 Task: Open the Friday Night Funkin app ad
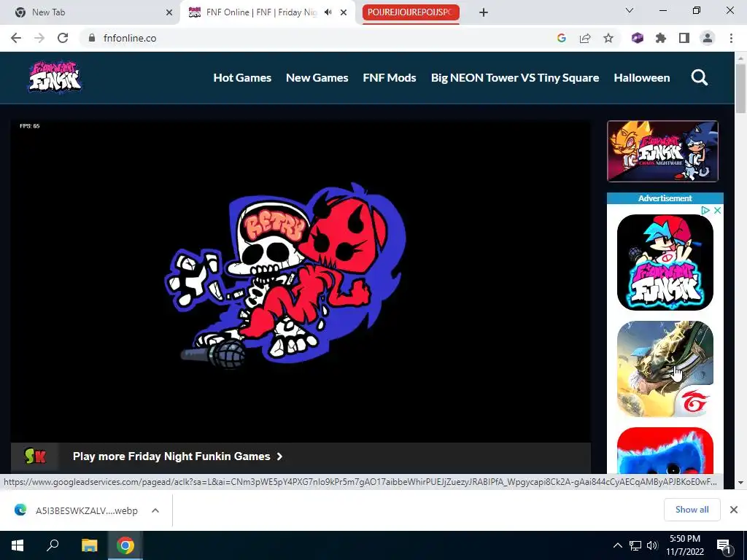point(665,262)
